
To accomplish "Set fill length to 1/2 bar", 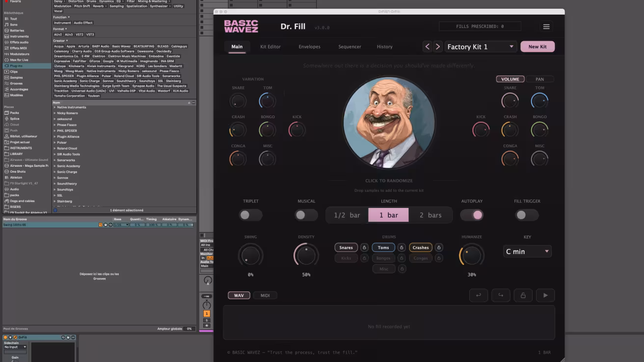I will coord(347,215).
